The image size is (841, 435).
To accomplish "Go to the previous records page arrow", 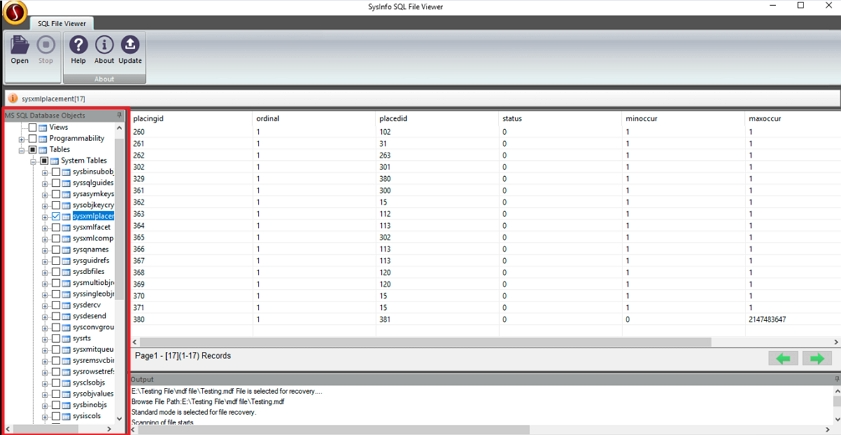I will point(783,358).
